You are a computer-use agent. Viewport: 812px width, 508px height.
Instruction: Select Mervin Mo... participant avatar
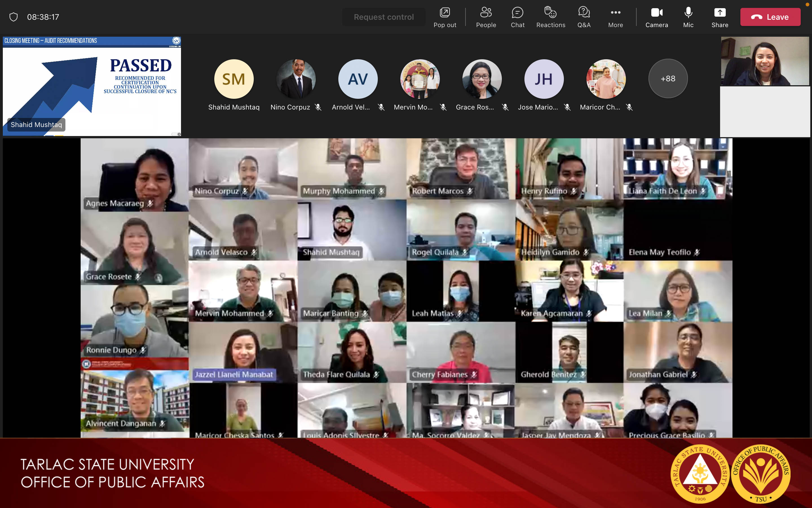pos(420,79)
